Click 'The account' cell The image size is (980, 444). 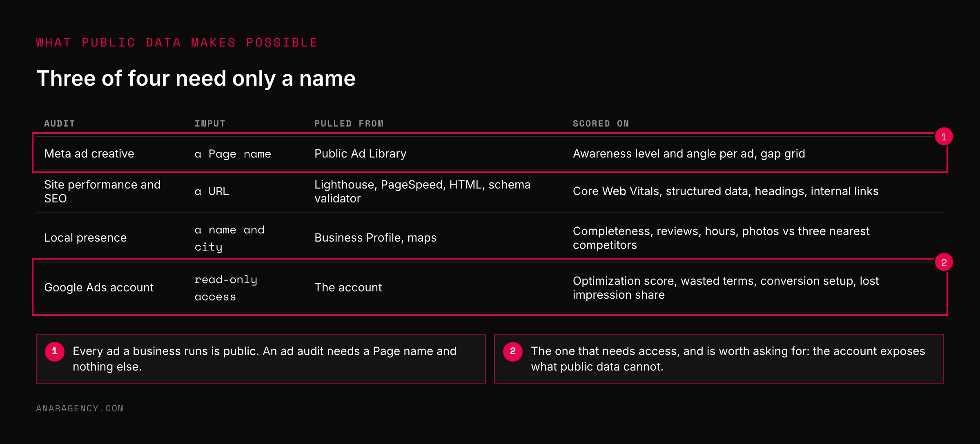coord(348,287)
